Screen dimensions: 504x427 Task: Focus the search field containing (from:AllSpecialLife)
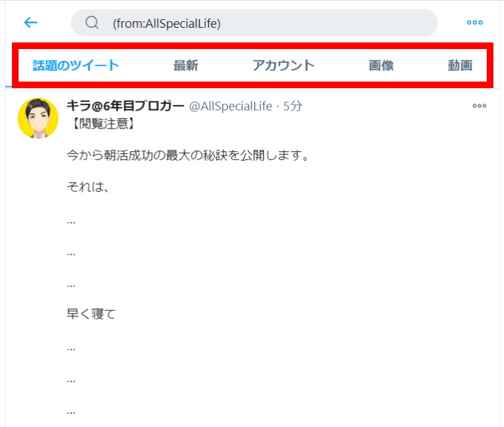tap(265, 23)
